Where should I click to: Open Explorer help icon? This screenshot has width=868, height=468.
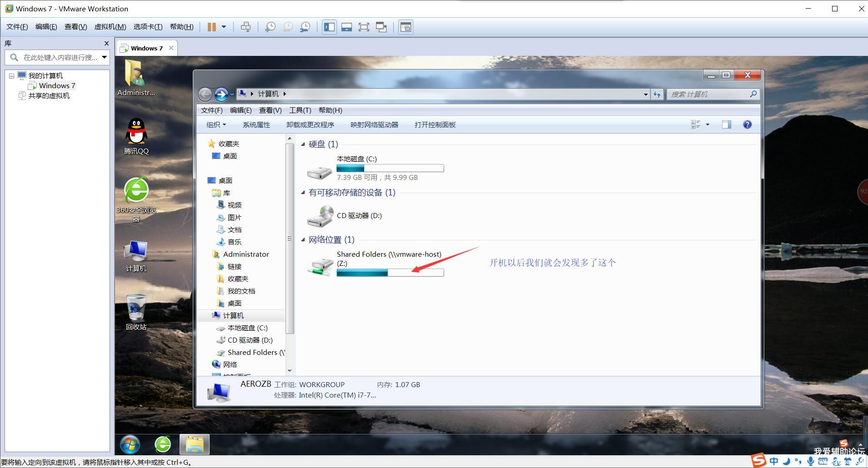[747, 124]
